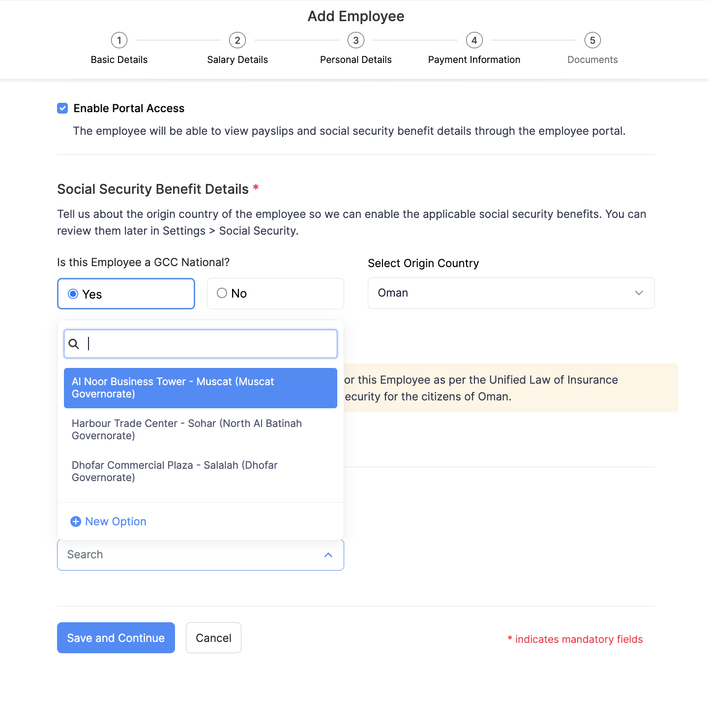Click the step 4 circle icon

coord(474,40)
